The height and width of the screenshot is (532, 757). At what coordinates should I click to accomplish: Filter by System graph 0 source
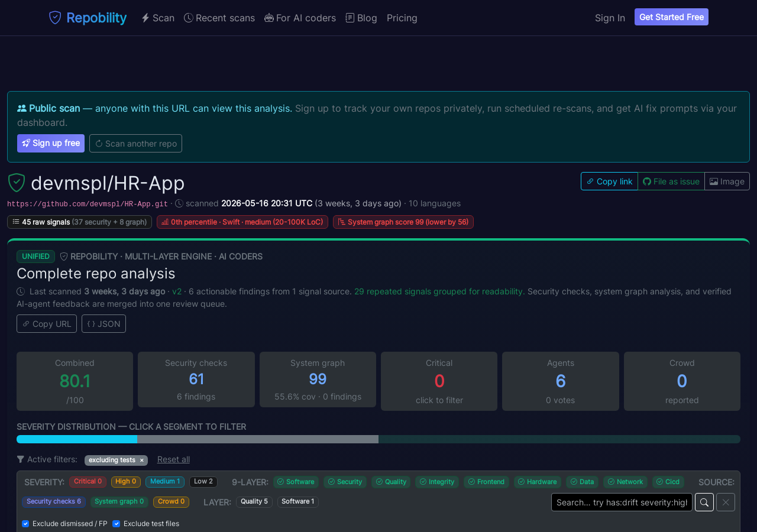pyautogui.click(x=119, y=502)
